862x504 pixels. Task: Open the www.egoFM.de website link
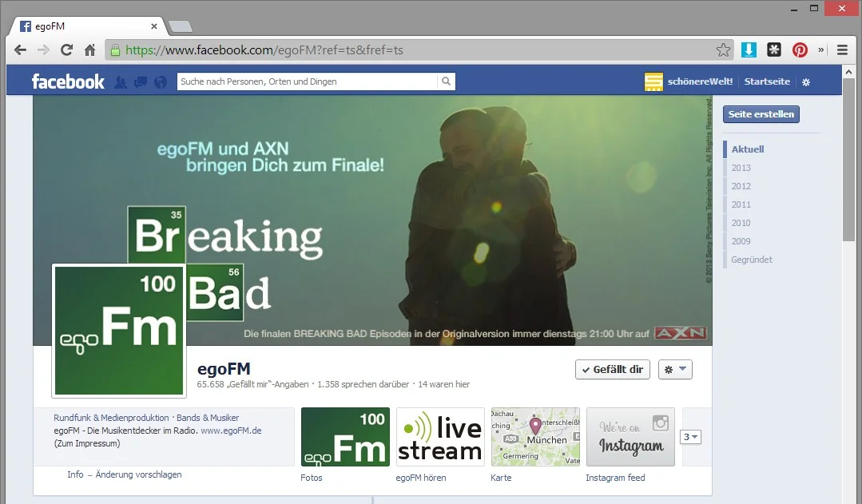tap(231, 431)
